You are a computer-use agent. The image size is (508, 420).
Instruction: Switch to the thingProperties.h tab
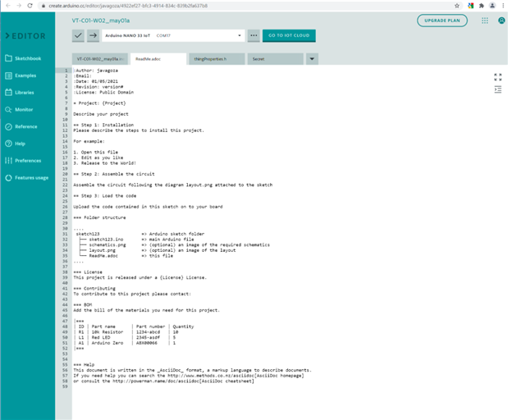click(x=217, y=59)
